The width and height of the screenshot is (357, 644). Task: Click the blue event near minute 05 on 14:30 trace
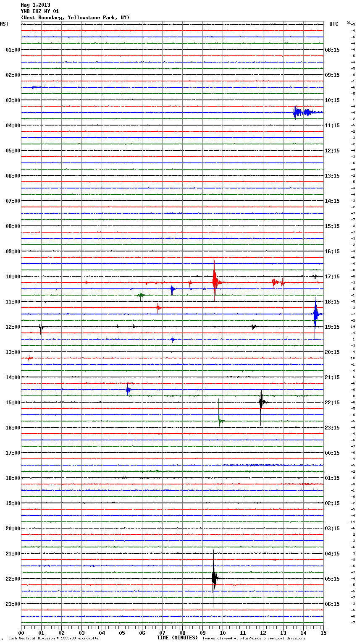tap(128, 390)
